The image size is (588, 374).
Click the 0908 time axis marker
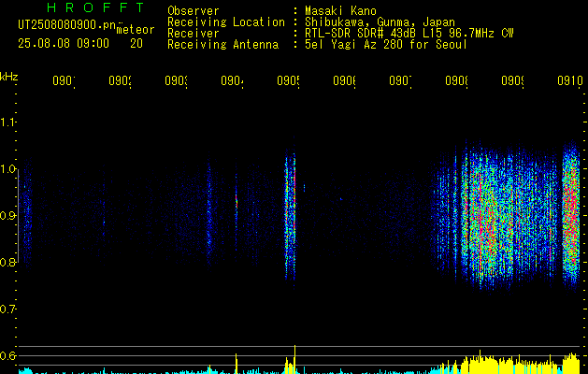456,80
